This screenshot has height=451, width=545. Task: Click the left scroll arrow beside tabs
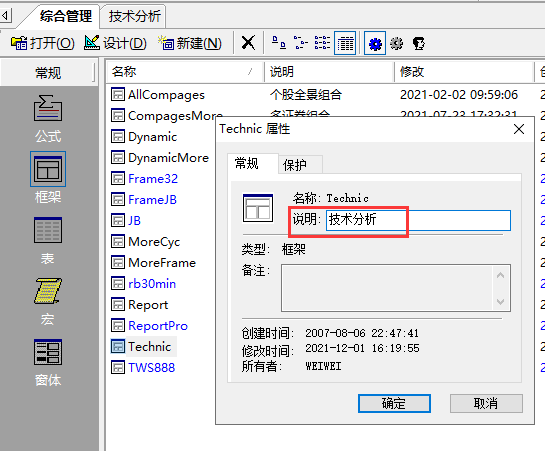point(5,16)
